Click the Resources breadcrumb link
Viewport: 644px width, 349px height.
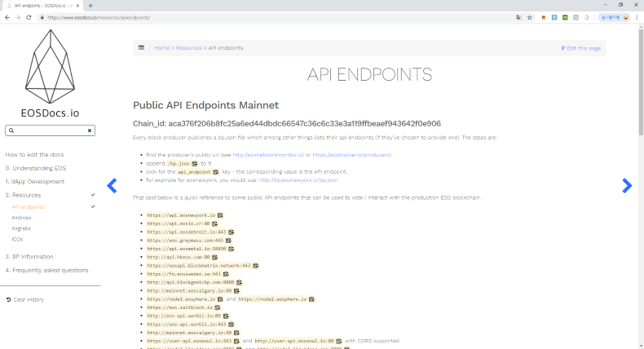point(189,47)
